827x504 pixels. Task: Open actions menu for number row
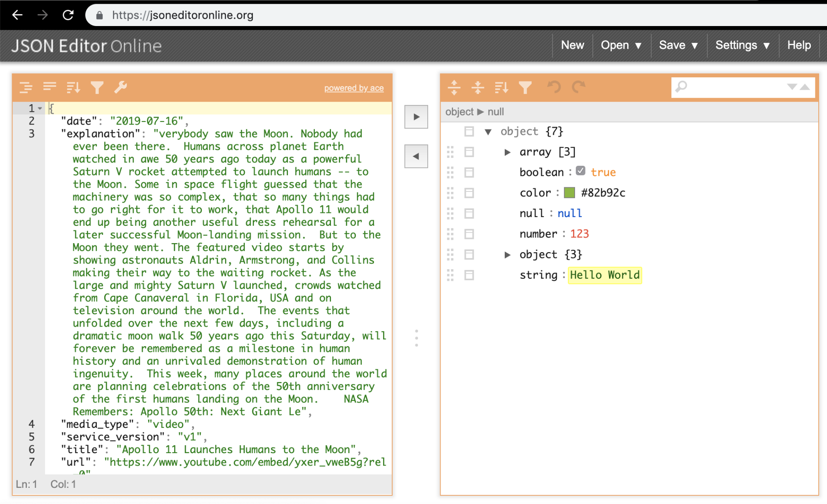point(469,234)
